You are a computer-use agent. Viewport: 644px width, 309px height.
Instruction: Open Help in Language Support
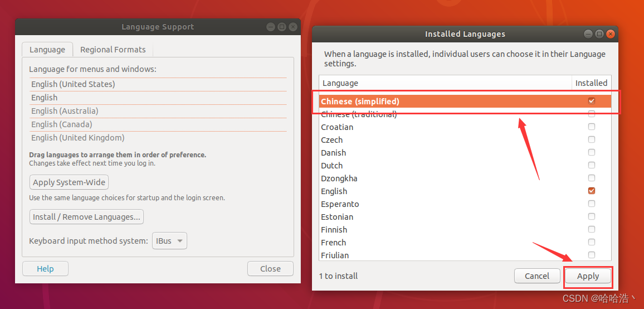coord(45,269)
